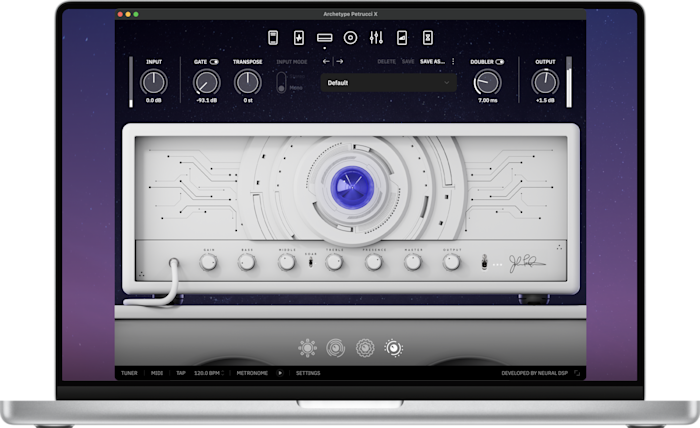The image size is (700, 428).
Task: Click the input level meter bar
Action: click(x=131, y=82)
